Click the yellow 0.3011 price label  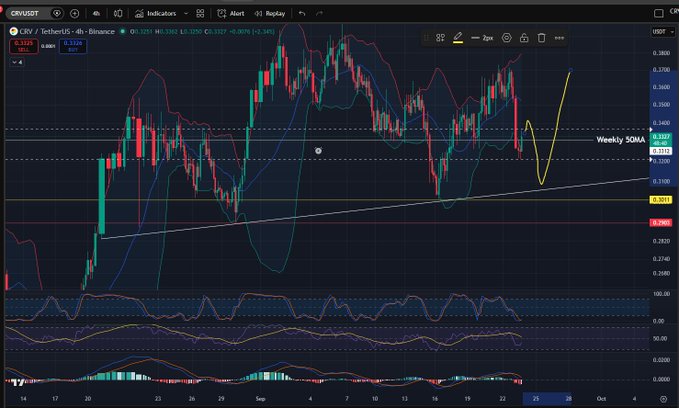point(660,200)
